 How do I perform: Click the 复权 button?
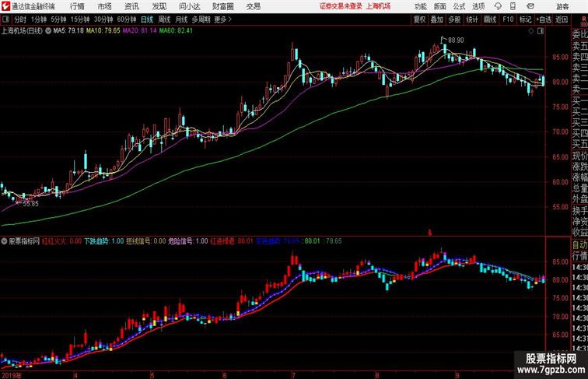click(x=419, y=19)
